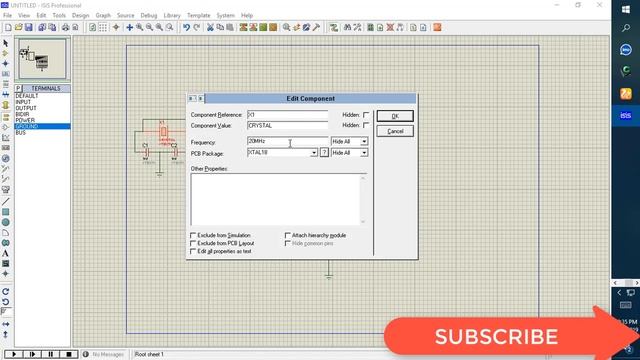
Task: Click the Pause simulation button
Action: (x=51, y=354)
